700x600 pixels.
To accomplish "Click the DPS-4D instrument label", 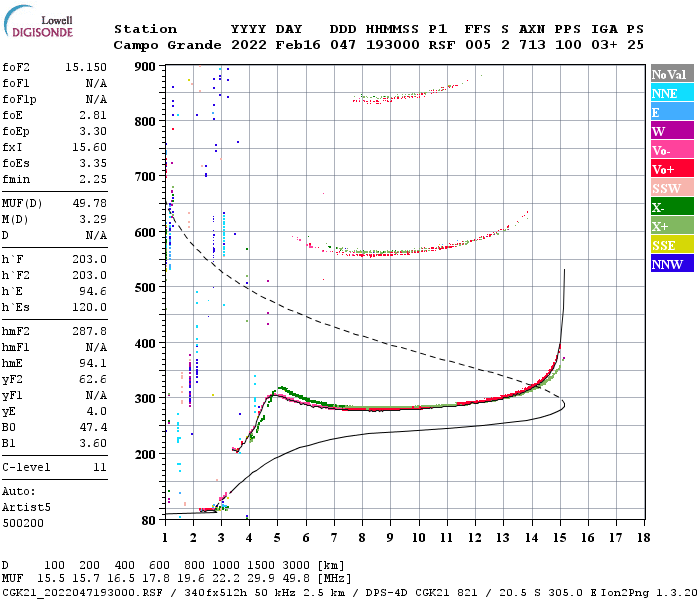I will pyautogui.click(x=386, y=593).
